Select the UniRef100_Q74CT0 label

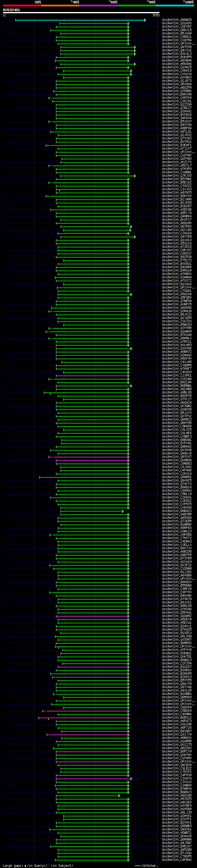(x=177, y=484)
